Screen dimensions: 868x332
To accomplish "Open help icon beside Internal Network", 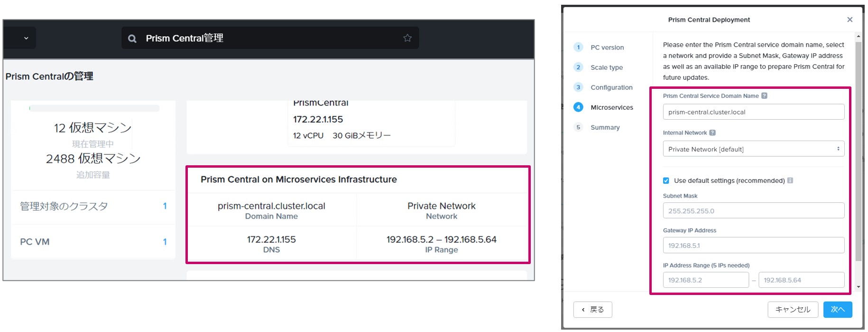I will pos(712,133).
